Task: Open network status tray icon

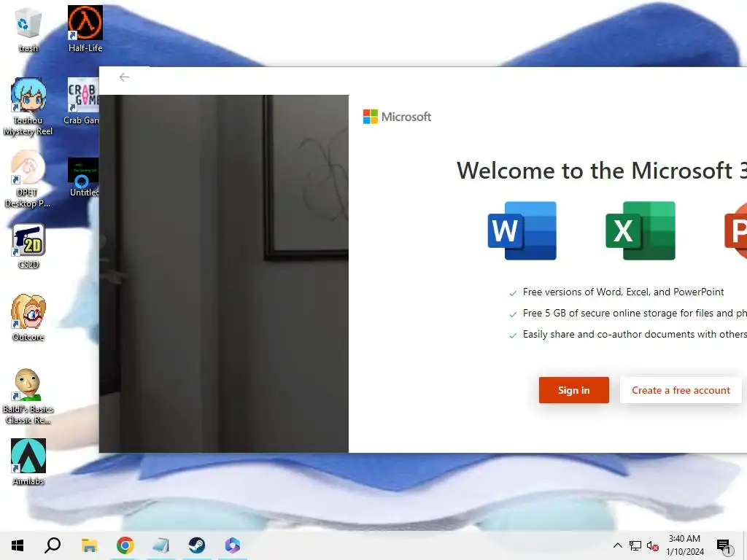Action: pos(635,545)
